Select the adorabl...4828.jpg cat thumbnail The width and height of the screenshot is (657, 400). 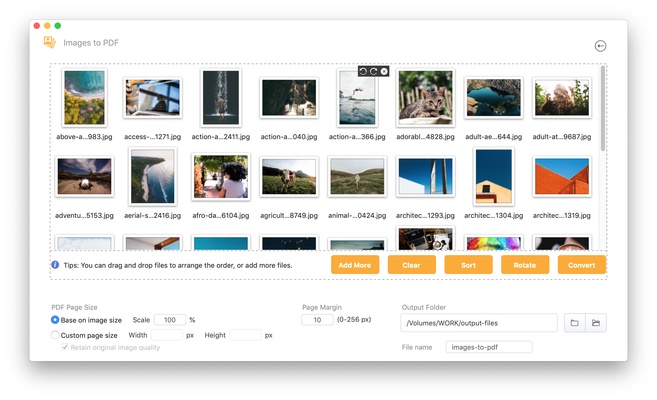(x=425, y=98)
